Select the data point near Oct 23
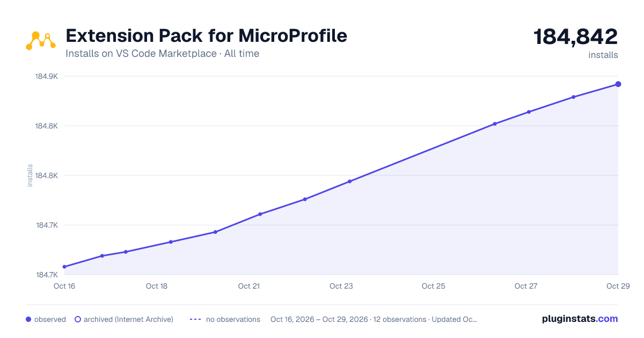This screenshot has height=338, width=644. click(349, 181)
